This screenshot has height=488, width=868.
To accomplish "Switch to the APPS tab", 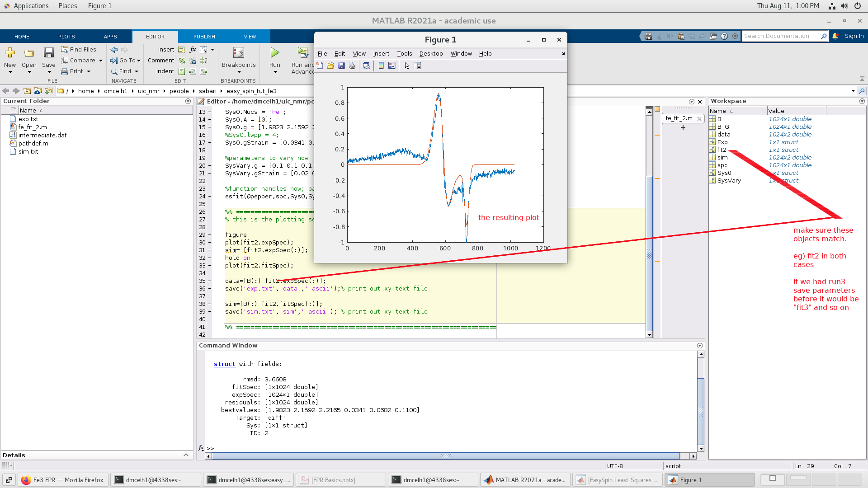I will pyautogui.click(x=110, y=37).
